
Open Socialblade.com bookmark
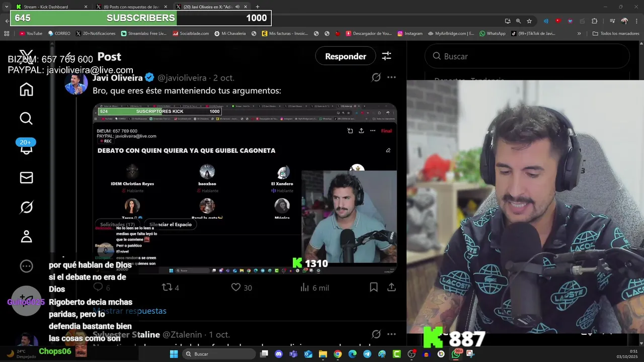(191, 34)
